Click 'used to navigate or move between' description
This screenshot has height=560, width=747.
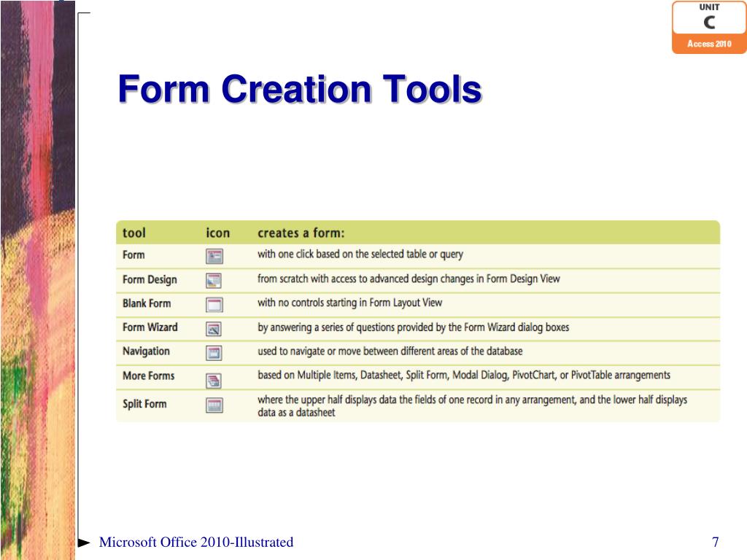390,351
